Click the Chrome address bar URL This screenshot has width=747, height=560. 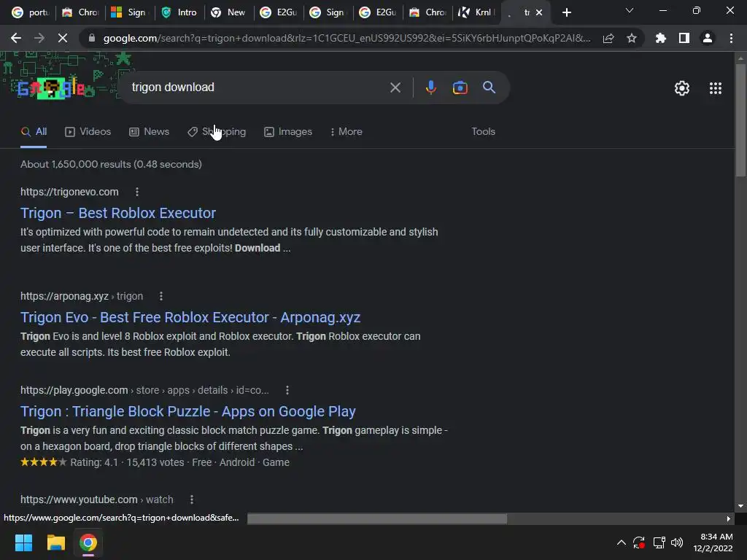pyautogui.click(x=347, y=38)
